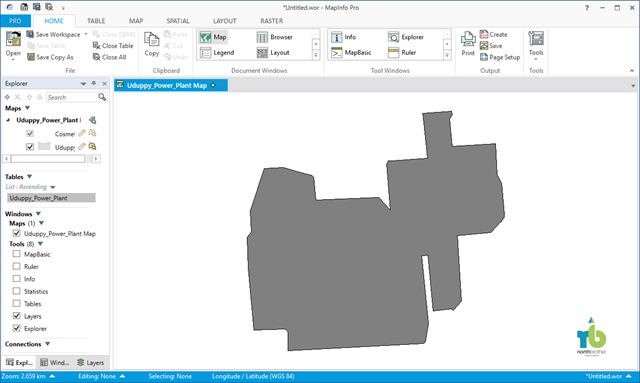Open the Explorer tool window from ribbon

pyautogui.click(x=406, y=37)
